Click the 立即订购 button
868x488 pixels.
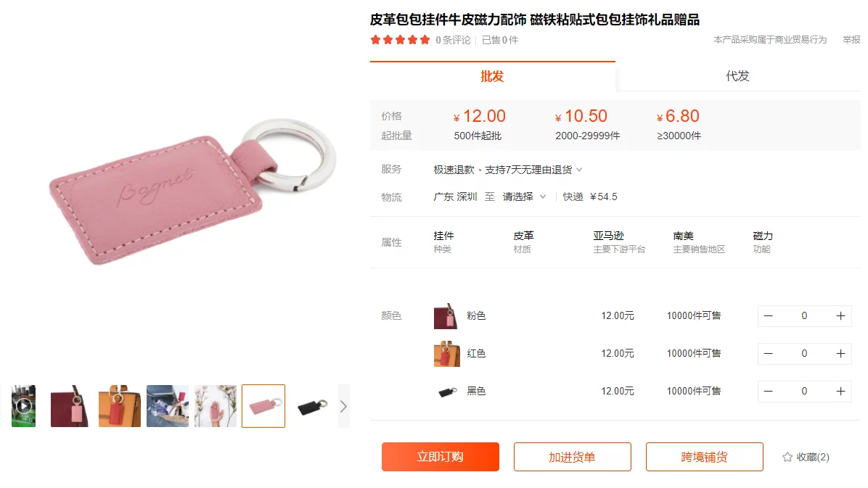440,457
